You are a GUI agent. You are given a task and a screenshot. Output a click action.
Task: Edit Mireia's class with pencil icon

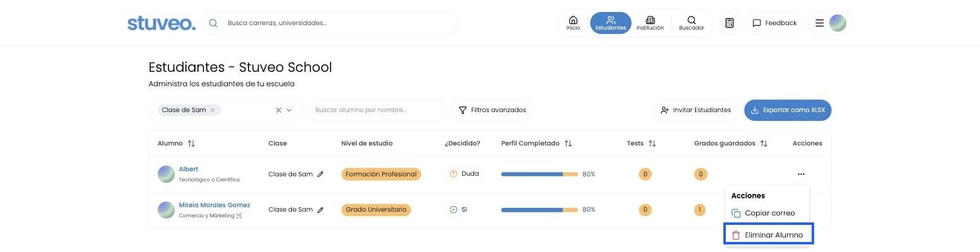click(x=320, y=210)
